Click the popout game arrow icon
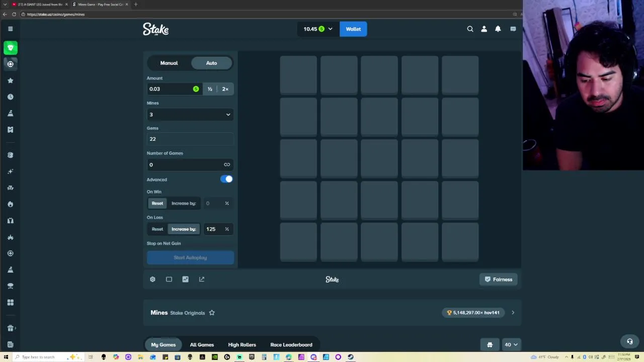The height and width of the screenshot is (362, 644). tap(202, 279)
